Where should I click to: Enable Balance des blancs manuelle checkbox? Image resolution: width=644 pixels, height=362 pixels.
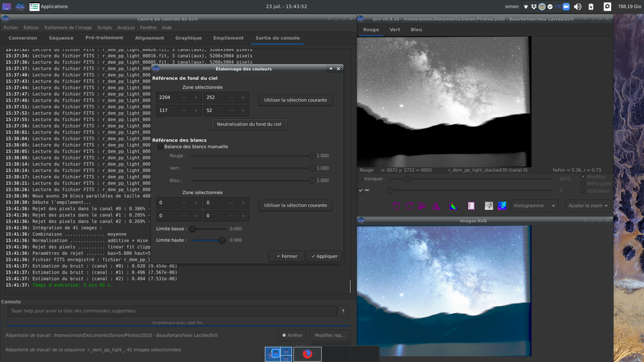160,147
